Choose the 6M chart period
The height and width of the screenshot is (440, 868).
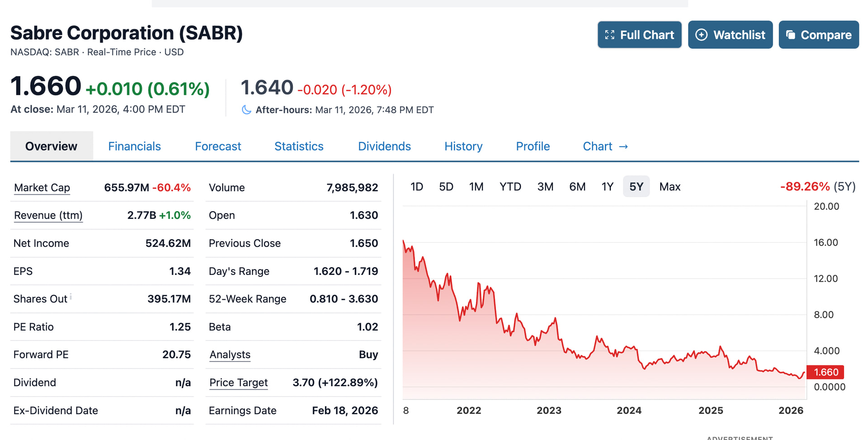click(577, 187)
